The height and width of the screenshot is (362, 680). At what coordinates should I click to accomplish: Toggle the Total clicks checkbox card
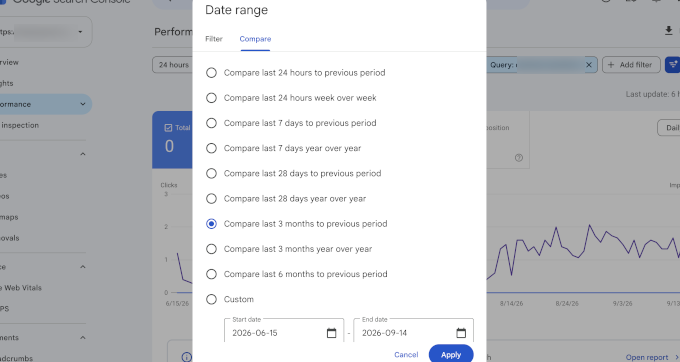pos(168,128)
